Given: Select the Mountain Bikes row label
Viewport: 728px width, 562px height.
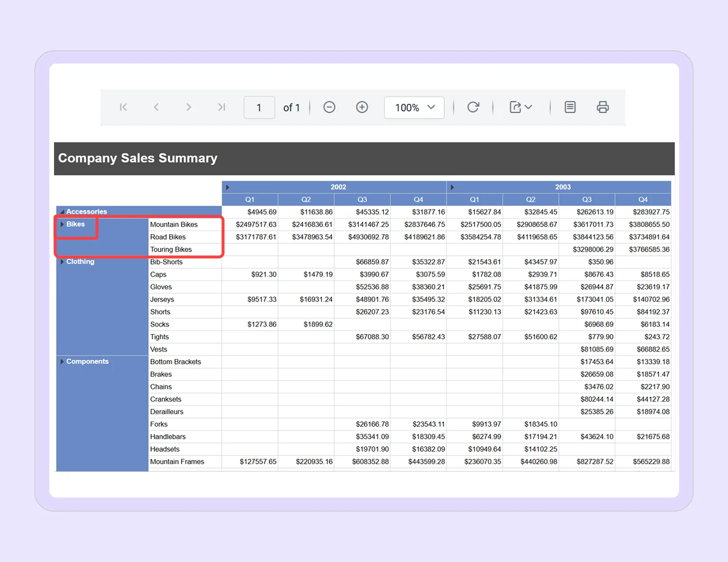Looking at the screenshot, I should click(173, 224).
